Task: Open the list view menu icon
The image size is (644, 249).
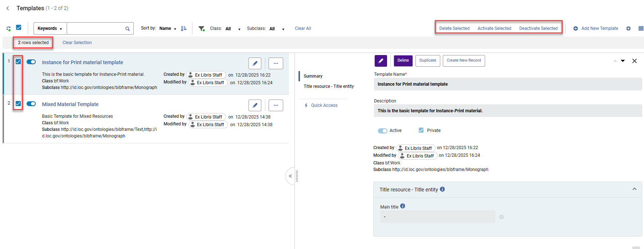Action: click(x=641, y=28)
